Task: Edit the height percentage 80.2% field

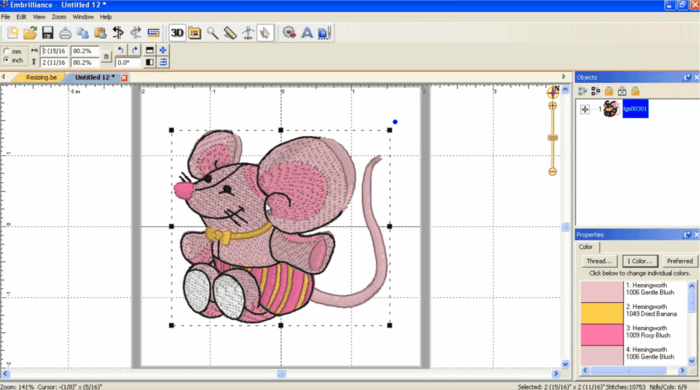Action: pos(85,62)
